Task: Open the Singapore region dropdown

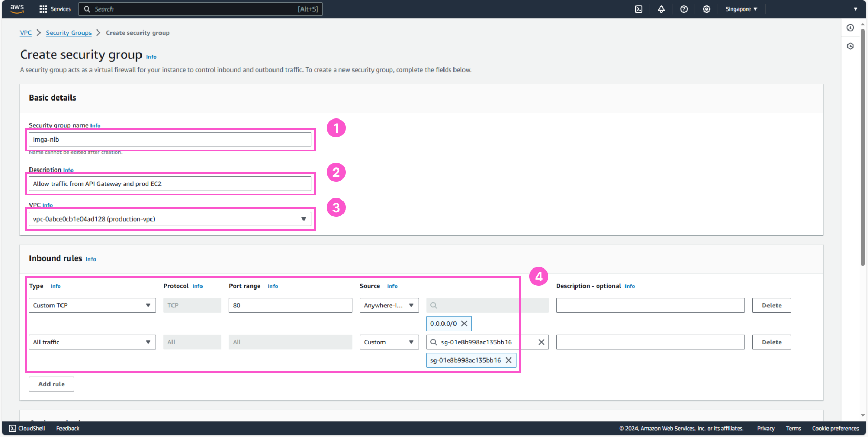Action: (x=741, y=9)
